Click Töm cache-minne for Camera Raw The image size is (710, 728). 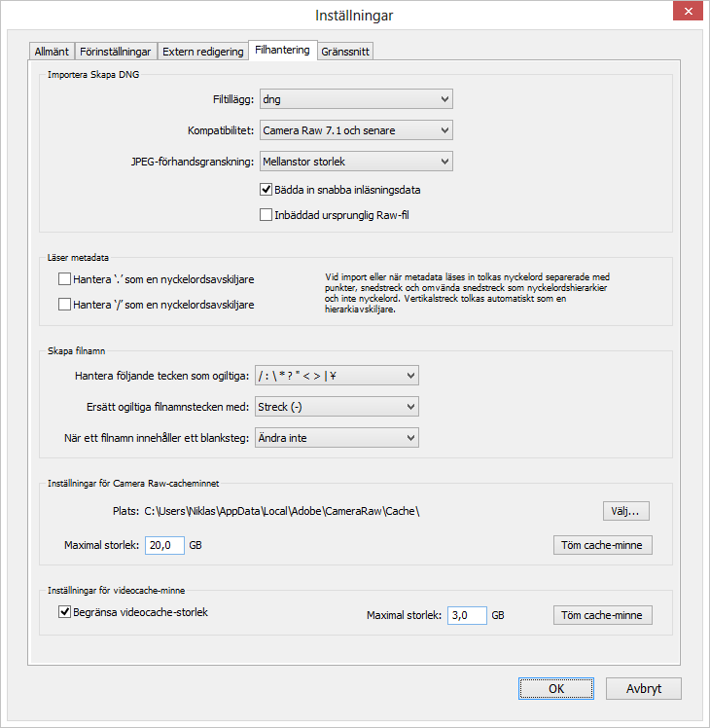tap(602, 545)
